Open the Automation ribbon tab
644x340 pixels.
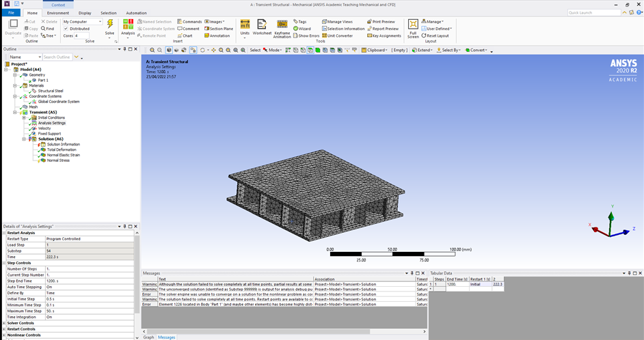point(136,13)
